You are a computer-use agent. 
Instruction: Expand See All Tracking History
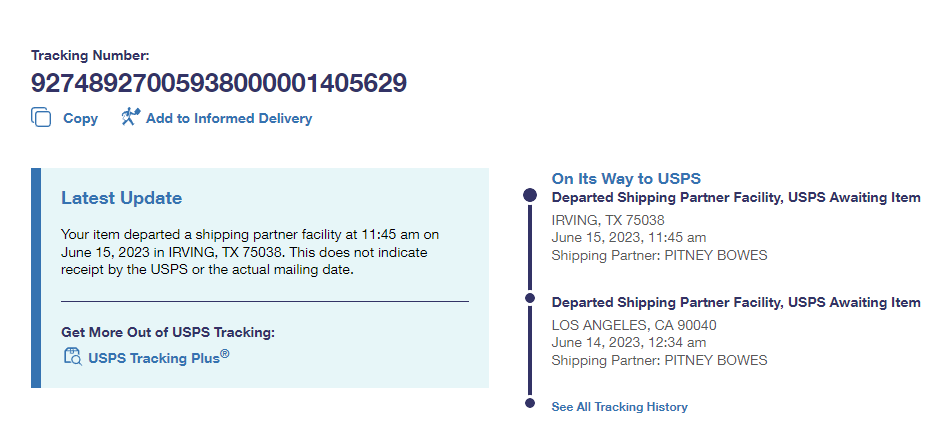pos(619,407)
